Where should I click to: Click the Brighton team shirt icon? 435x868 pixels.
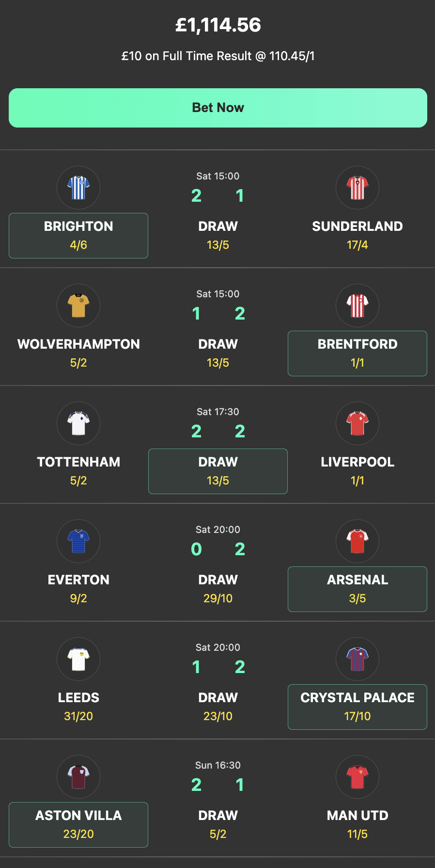78,188
